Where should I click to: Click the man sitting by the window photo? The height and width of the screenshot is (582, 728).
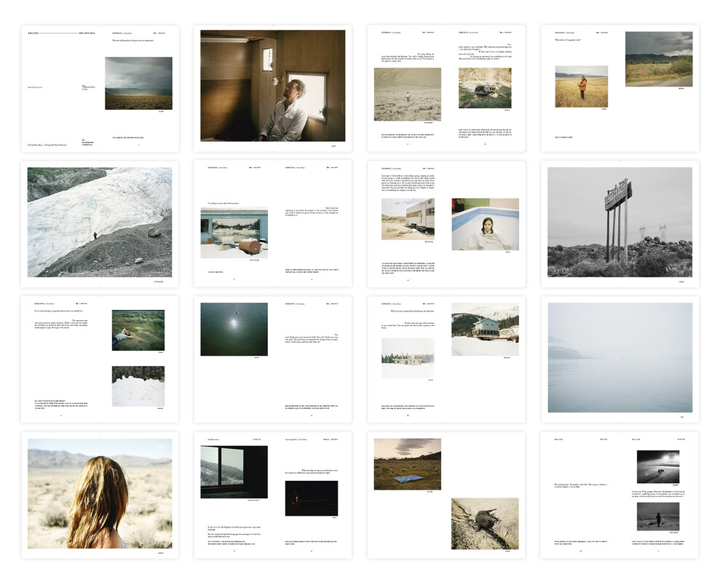(273, 85)
